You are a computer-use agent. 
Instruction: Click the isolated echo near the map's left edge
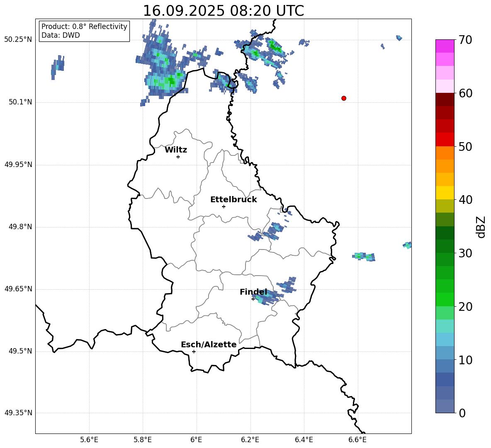pyautogui.click(x=58, y=67)
